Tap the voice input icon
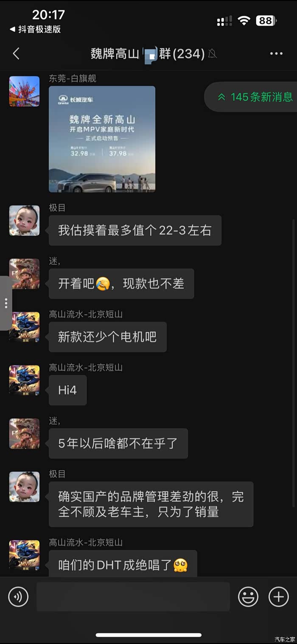The height and width of the screenshot is (644, 297). click(18, 597)
